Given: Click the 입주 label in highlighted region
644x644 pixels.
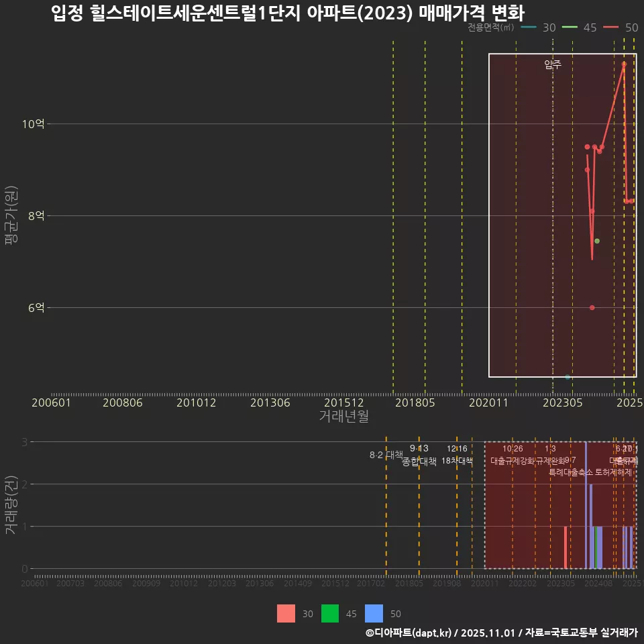Looking at the screenshot, I should [x=551, y=66].
